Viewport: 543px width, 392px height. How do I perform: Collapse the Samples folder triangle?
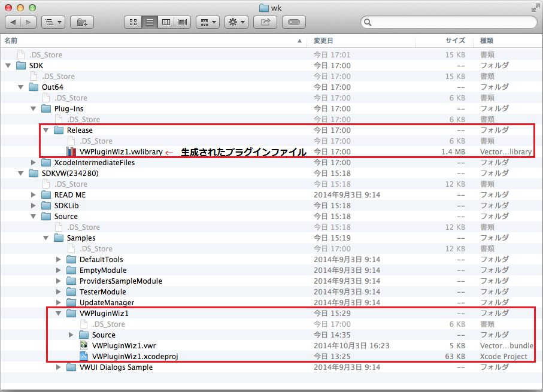[x=45, y=238]
